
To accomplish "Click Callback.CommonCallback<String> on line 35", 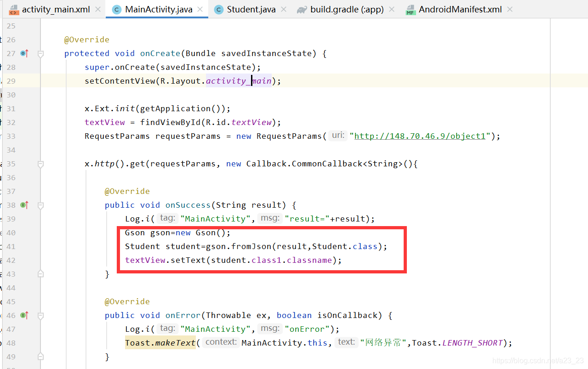I will 325,164.
